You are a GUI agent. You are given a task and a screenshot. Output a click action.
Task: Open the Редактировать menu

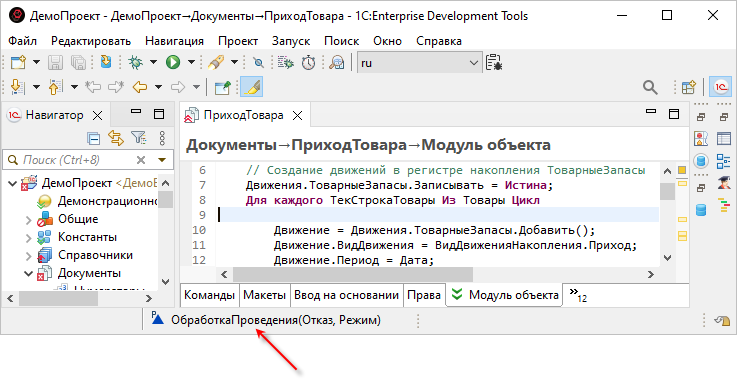[x=91, y=41]
